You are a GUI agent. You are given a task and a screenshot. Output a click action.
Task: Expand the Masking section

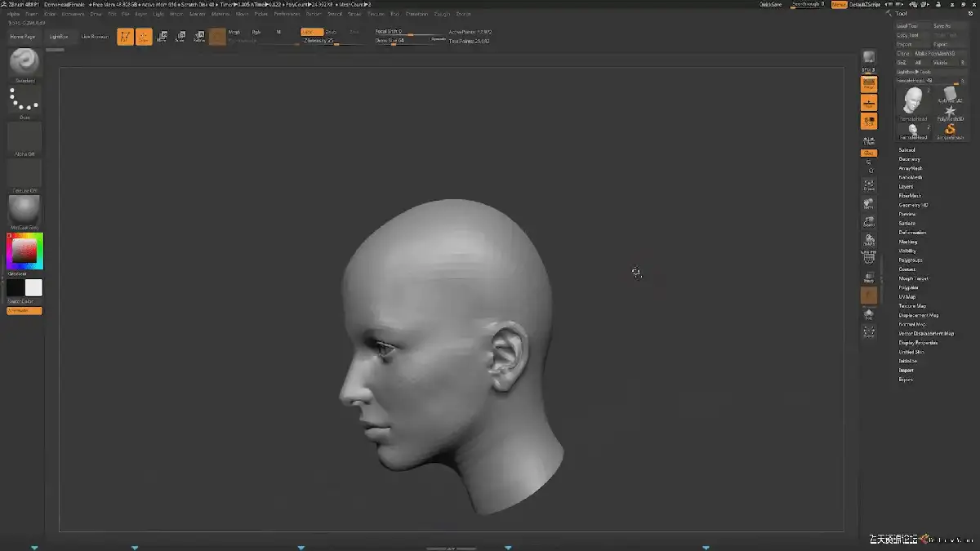(908, 242)
